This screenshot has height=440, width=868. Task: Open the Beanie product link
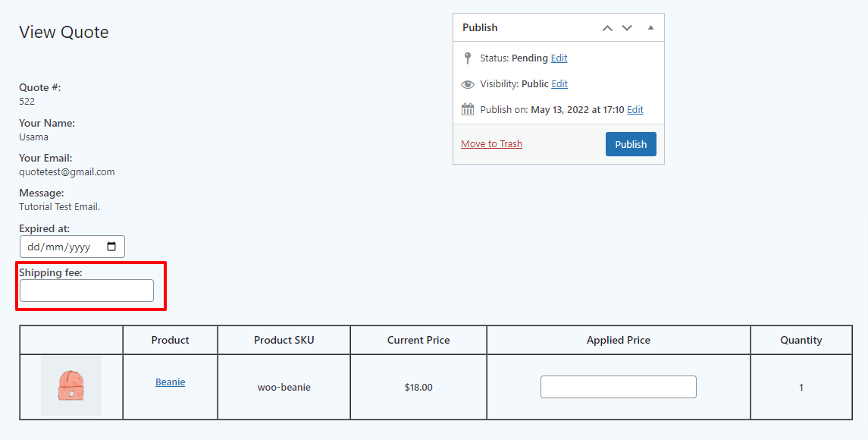pyautogui.click(x=171, y=382)
